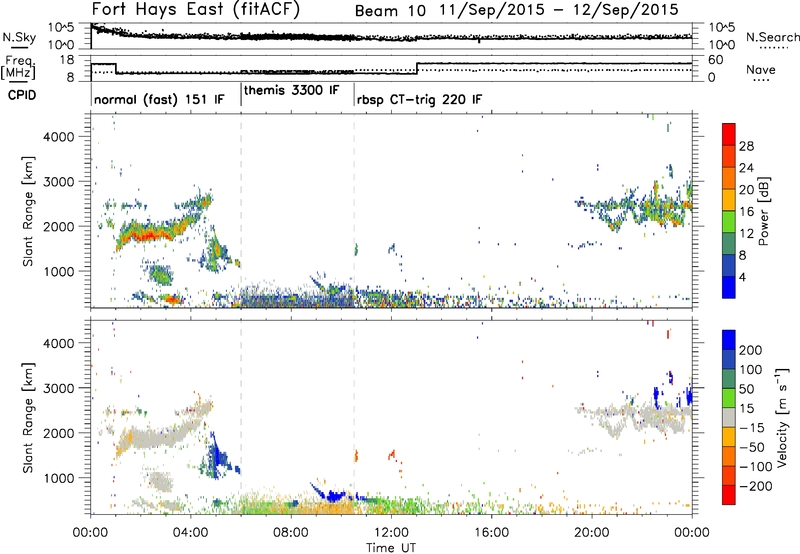Click the '4000' tick on power panel axis
800x554 pixels.
(x=59, y=137)
